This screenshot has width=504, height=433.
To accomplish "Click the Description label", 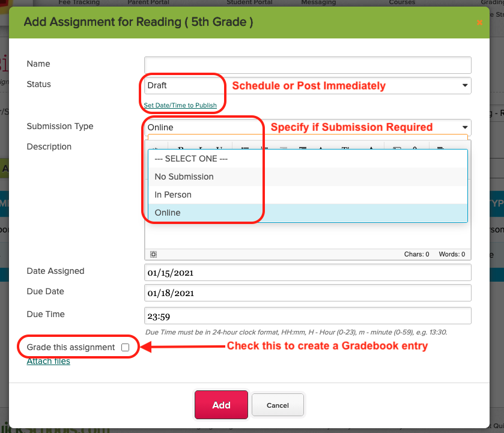I will 49,147.
